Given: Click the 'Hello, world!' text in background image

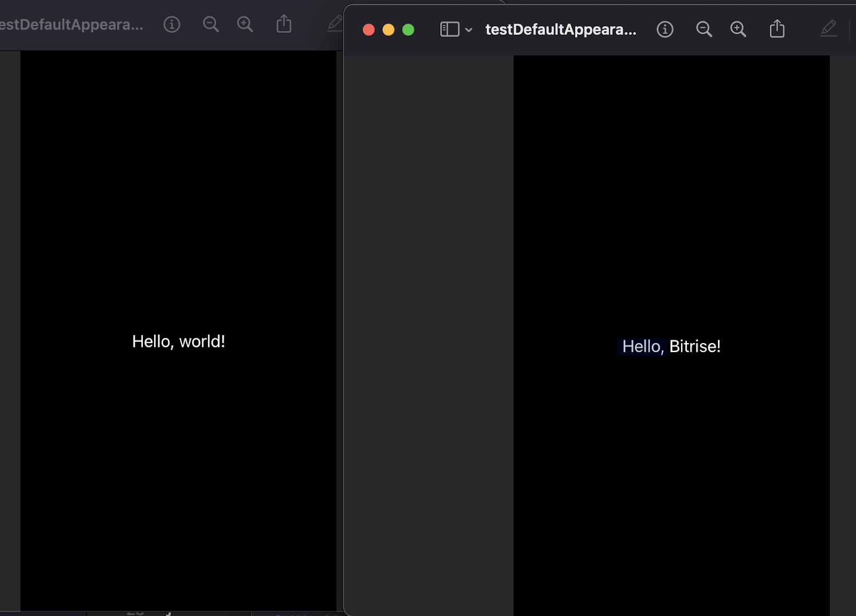Looking at the screenshot, I should pos(179,341).
